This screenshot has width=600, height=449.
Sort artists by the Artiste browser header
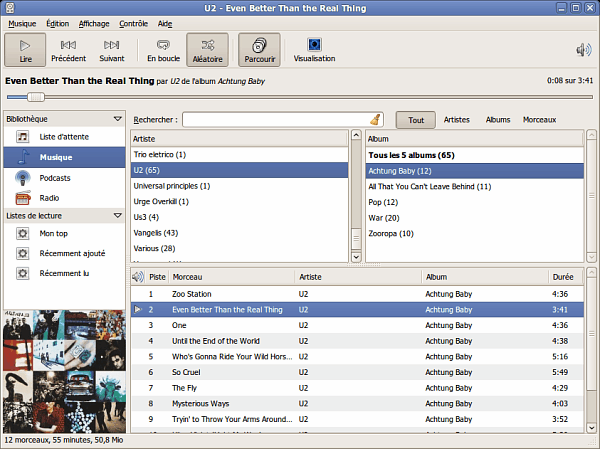(240, 139)
